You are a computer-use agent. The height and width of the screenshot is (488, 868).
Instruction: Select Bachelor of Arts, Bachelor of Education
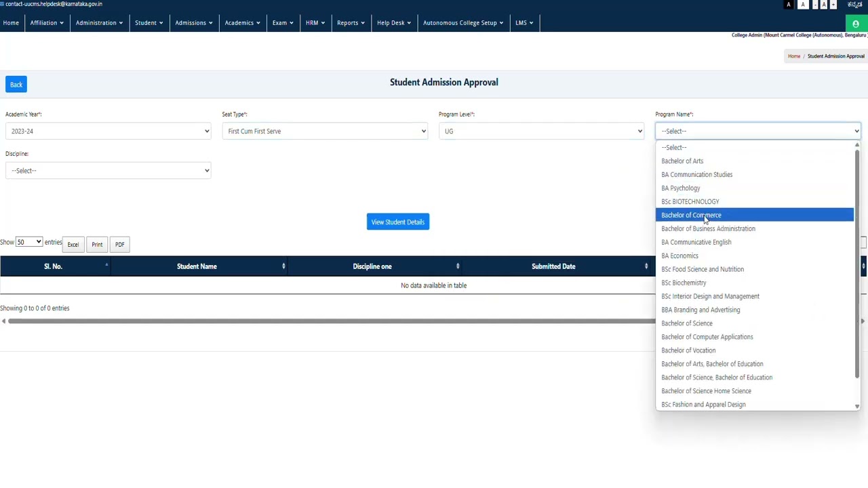click(755, 365)
